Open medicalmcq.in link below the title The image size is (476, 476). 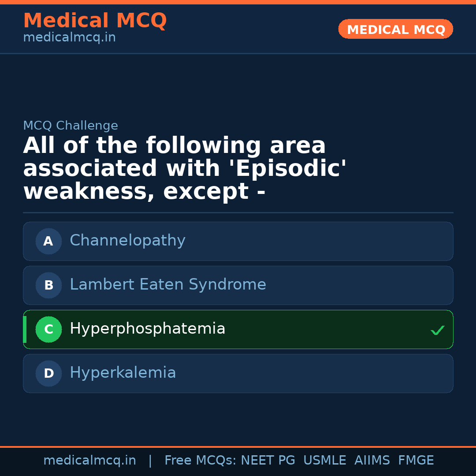tap(69, 37)
